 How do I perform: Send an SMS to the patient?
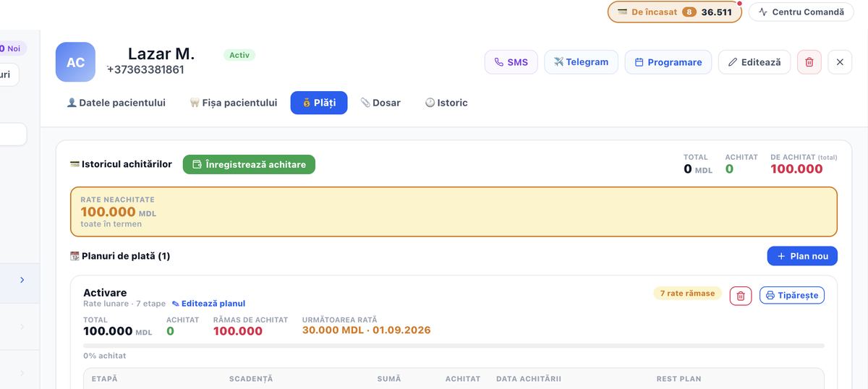tap(511, 62)
